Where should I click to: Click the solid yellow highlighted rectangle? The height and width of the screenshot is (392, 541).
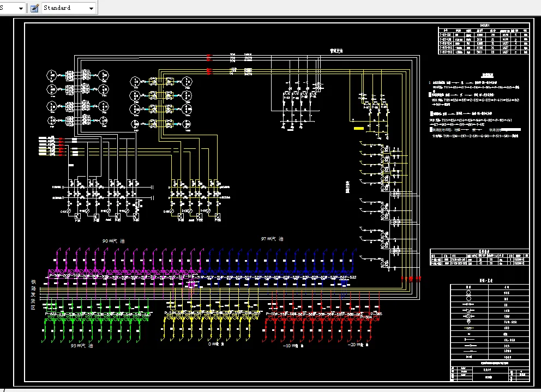[359, 129]
